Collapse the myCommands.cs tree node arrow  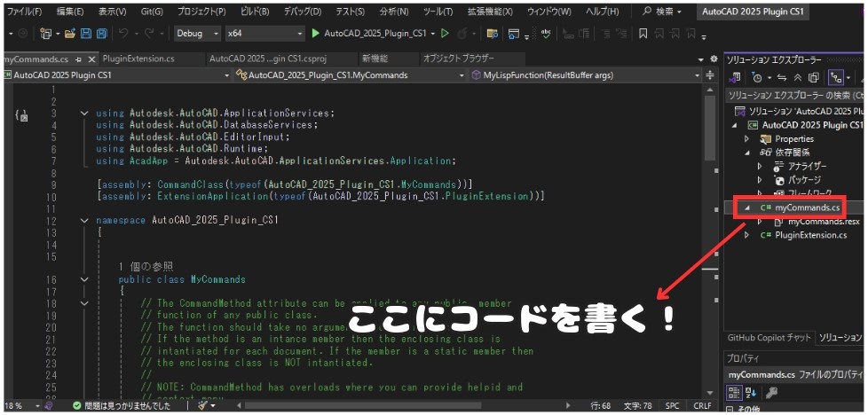(746, 207)
